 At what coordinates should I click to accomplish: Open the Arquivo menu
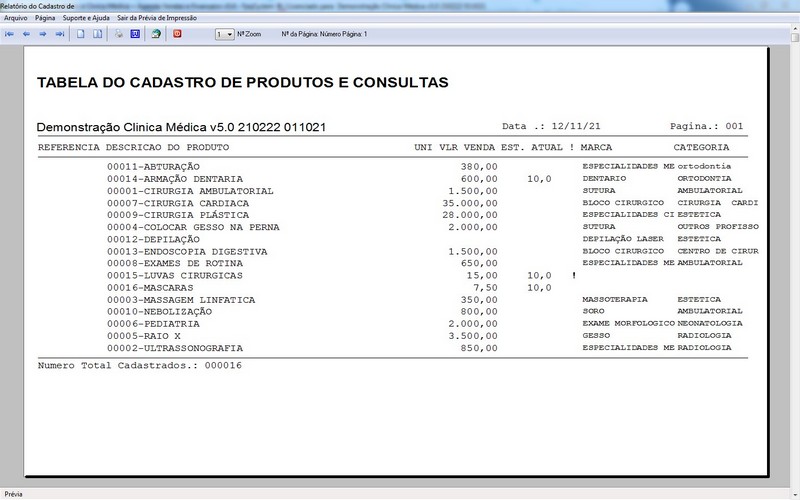16,18
